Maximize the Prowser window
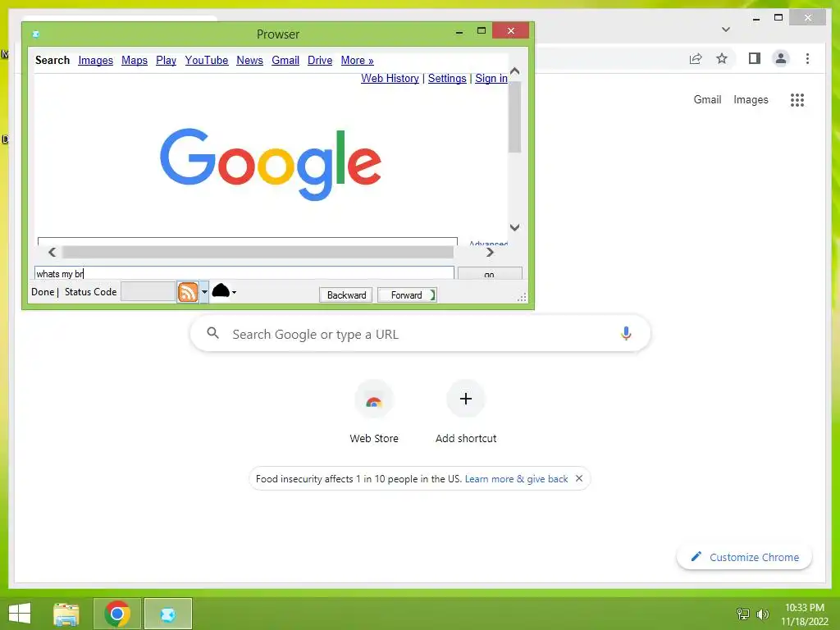840x630 pixels. [481, 30]
